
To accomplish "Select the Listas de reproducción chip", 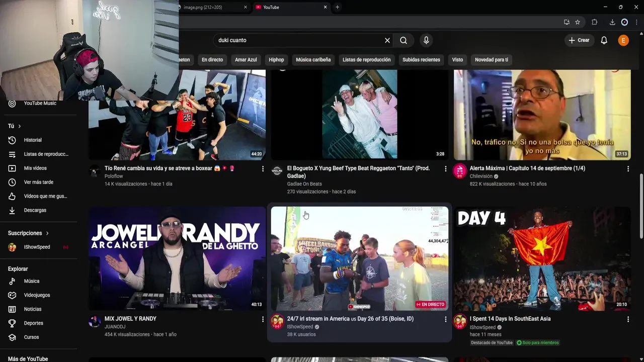I will 367,59.
